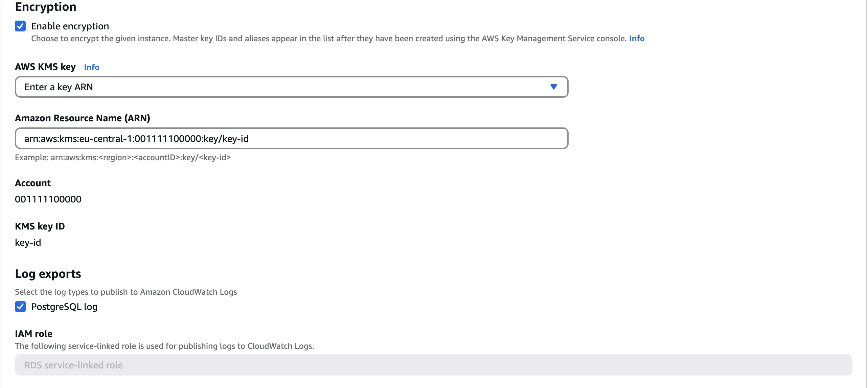The width and height of the screenshot is (868, 388).
Task: Open the Info link after Key Management Service console
Action: click(636, 39)
